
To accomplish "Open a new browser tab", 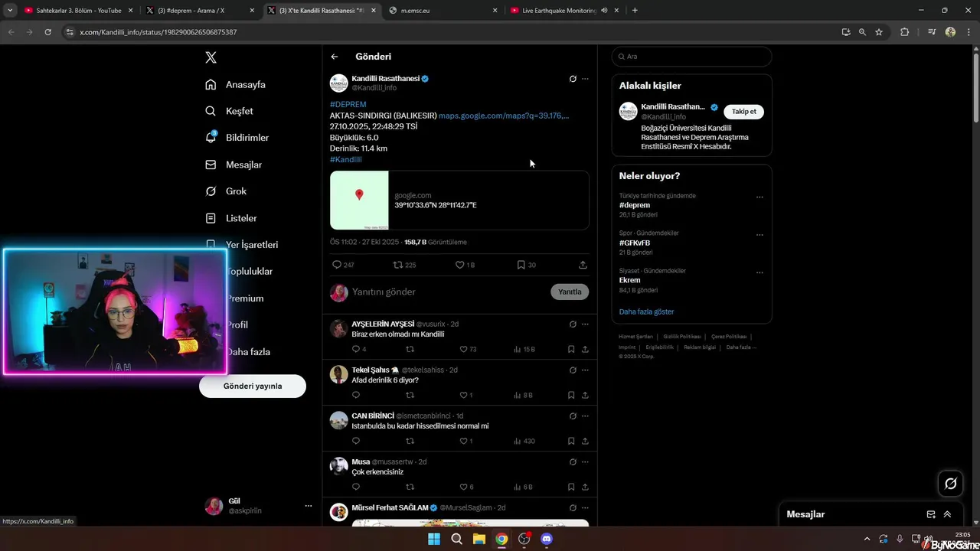I will 635,11.
